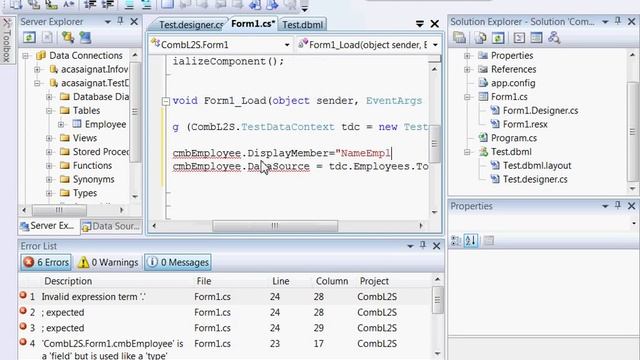Screen dimensions: 640x360
Task: Expand the References node in Solution Explorer
Action: click(x=467, y=69)
